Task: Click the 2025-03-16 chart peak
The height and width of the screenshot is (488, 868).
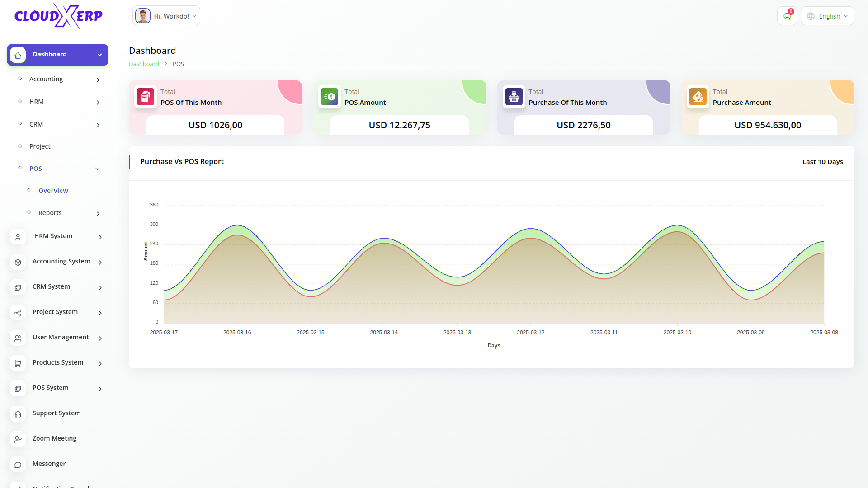Action: pos(237,225)
